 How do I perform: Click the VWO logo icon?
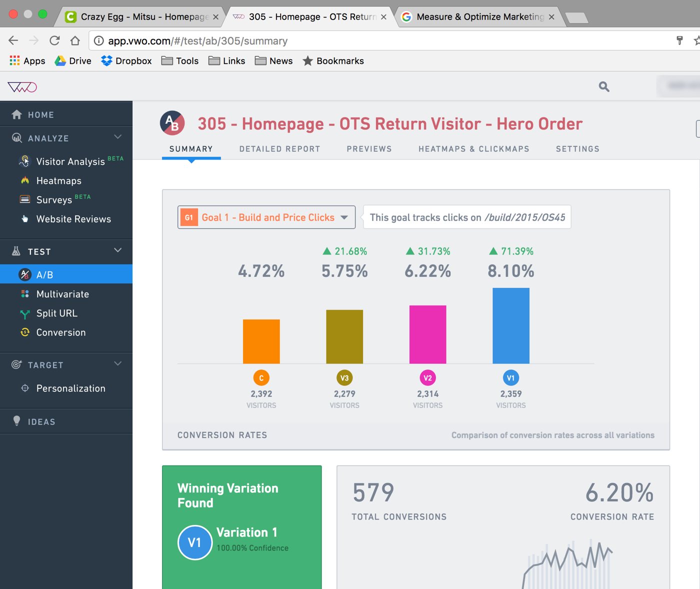click(x=22, y=87)
